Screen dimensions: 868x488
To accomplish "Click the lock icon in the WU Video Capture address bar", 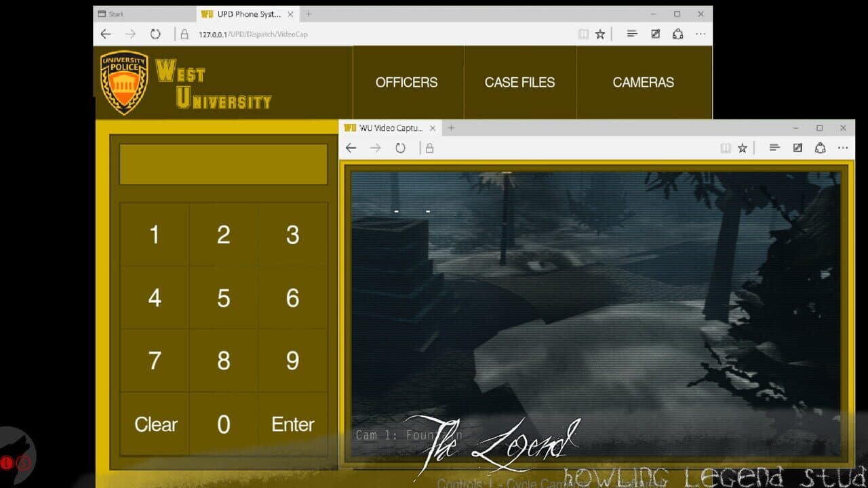I will [x=429, y=148].
